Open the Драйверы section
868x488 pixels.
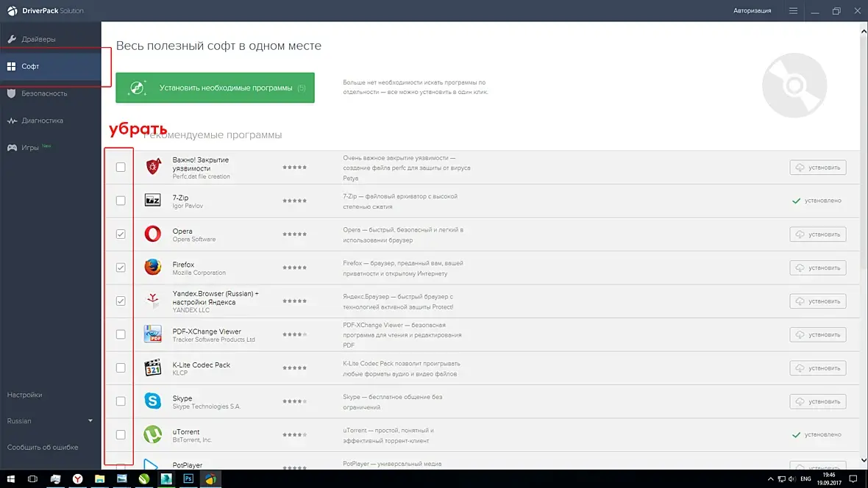[50, 39]
